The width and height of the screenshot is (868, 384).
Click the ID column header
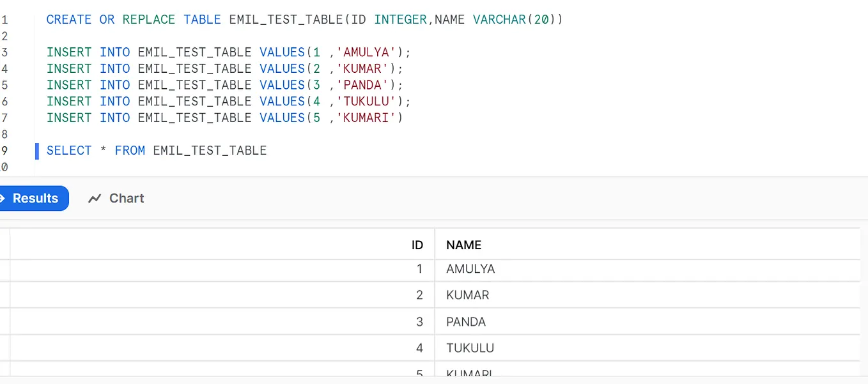417,245
